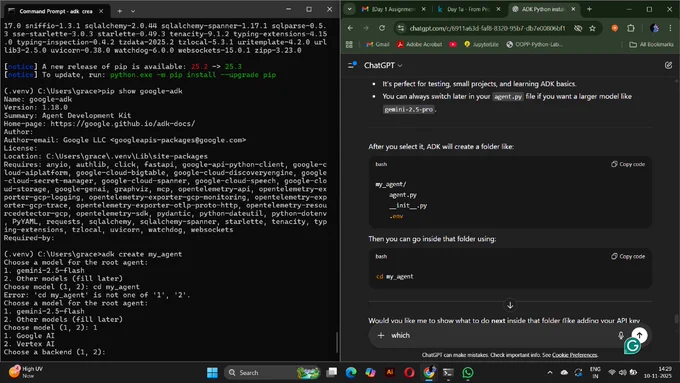The width and height of the screenshot is (680, 383).
Task: Open the Gmail bookmark
Action: 378,44
